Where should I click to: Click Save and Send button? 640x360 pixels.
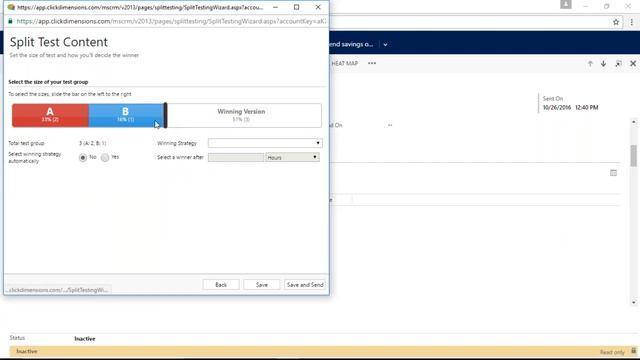pos(305,284)
